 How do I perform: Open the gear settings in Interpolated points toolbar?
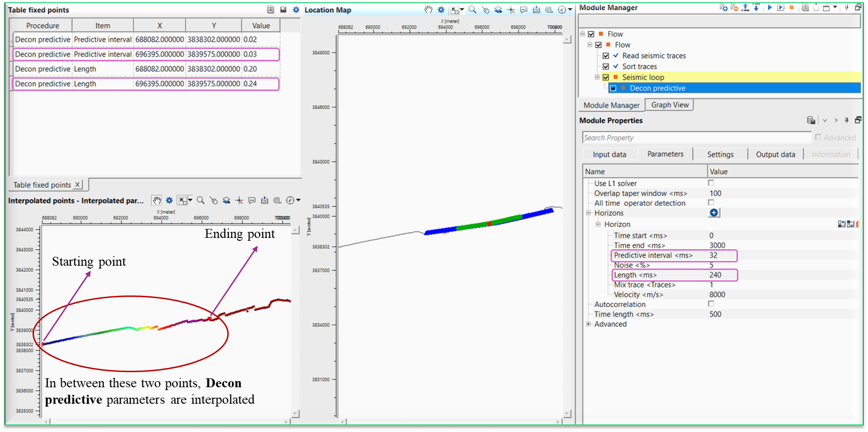[x=169, y=201]
